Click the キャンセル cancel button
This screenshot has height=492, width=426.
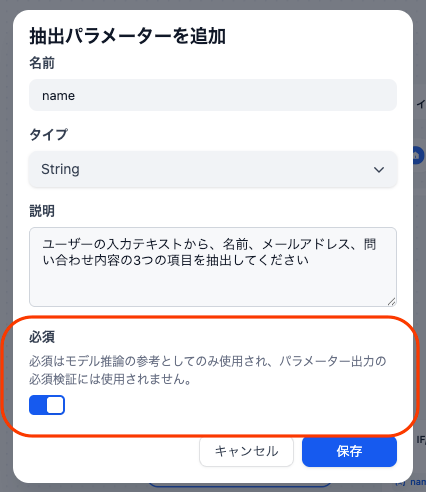click(x=246, y=451)
